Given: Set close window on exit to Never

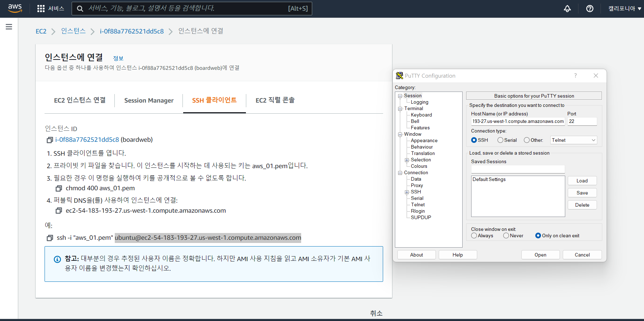Looking at the screenshot, I should tap(506, 236).
